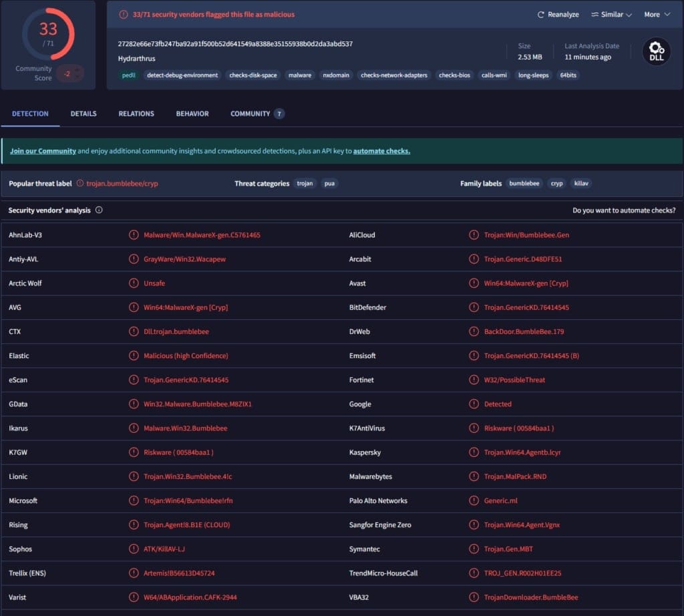This screenshot has height=616, width=684.
Task: Click the Join our Community link
Action: click(x=43, y=151)
